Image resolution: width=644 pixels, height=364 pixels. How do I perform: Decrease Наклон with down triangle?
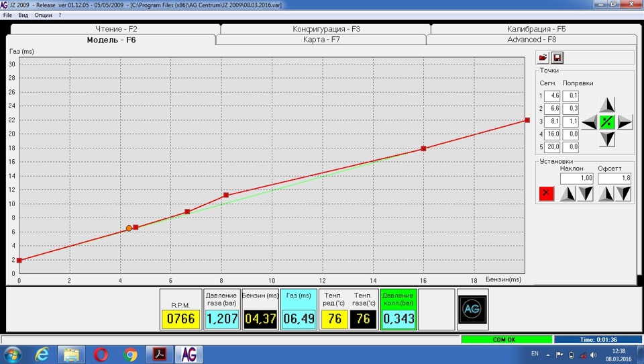(x=586, y=193)
